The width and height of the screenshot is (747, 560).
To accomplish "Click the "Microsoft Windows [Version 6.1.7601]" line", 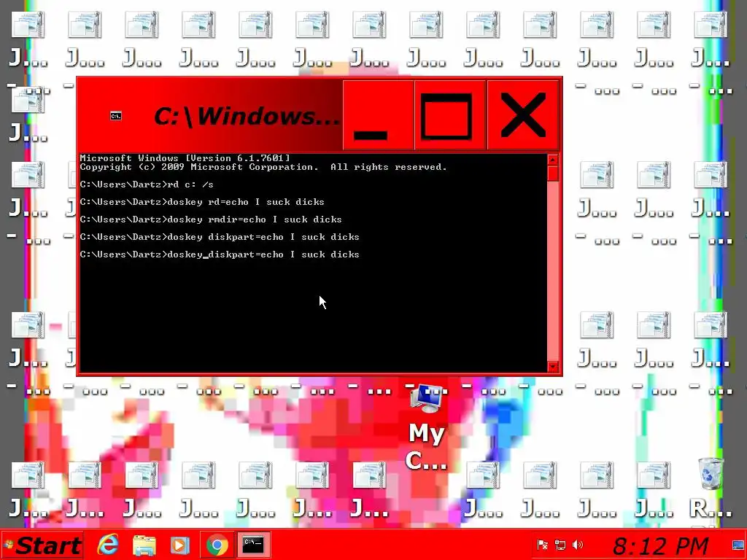I will 185,157.
